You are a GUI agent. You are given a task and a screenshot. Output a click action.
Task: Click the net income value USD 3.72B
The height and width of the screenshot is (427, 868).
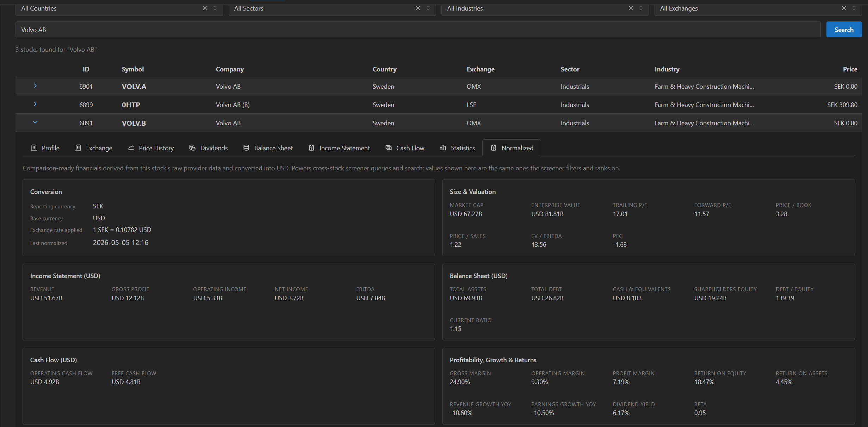point(289,298)
